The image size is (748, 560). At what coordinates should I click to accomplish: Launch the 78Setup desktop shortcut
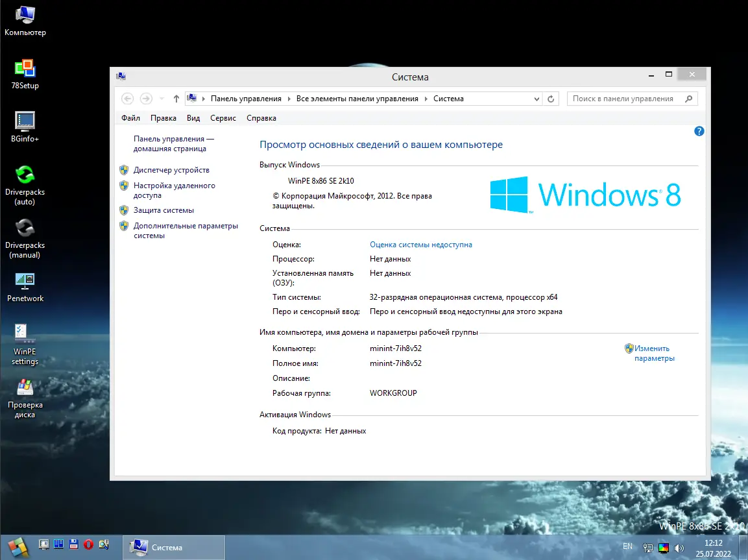[x=25, y=75]
